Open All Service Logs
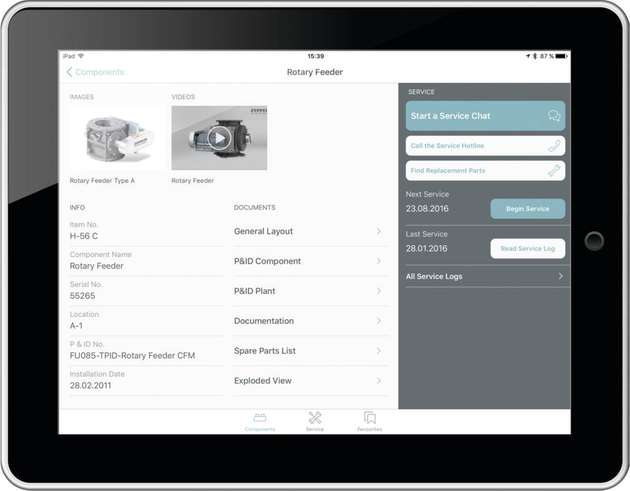 [x=485, y=276]
